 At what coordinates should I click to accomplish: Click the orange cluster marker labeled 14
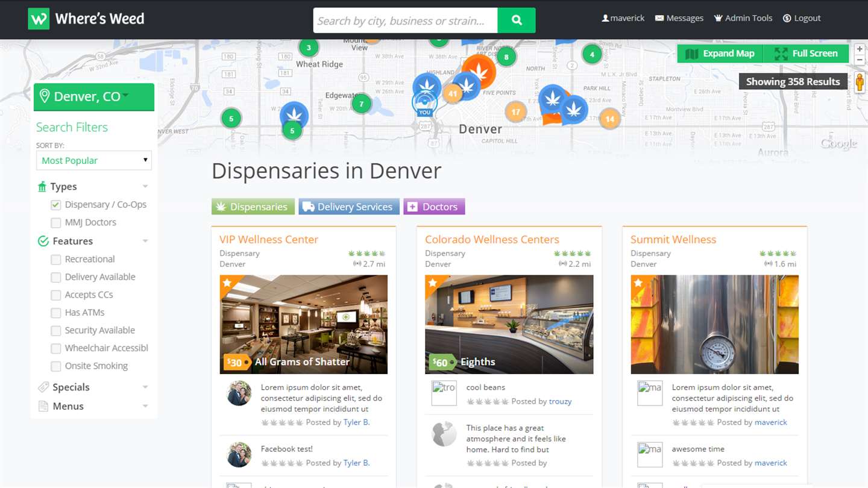(610, 119)
